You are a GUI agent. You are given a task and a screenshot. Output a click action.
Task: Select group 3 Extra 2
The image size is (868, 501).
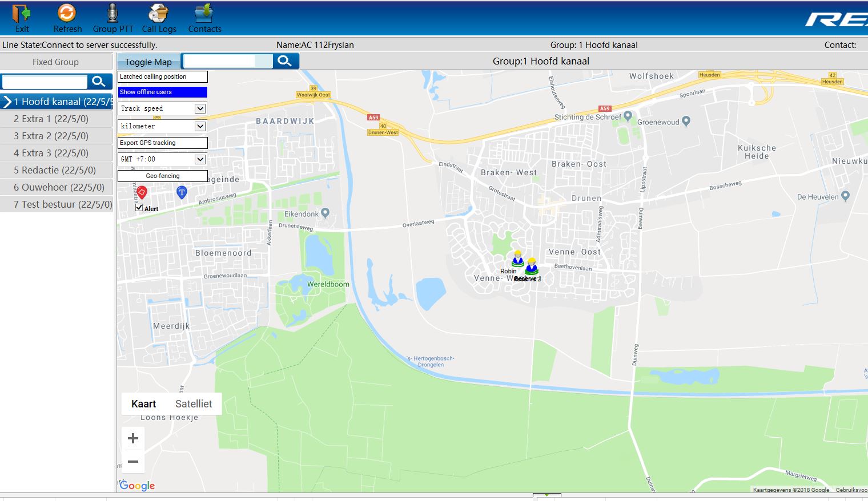57,136
